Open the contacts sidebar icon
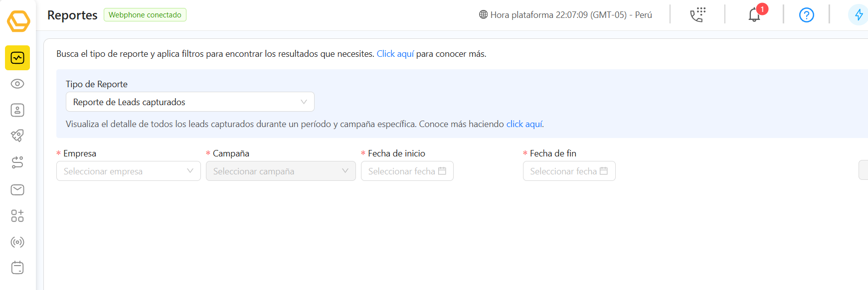The image size is (868, 290). [17, 110]
